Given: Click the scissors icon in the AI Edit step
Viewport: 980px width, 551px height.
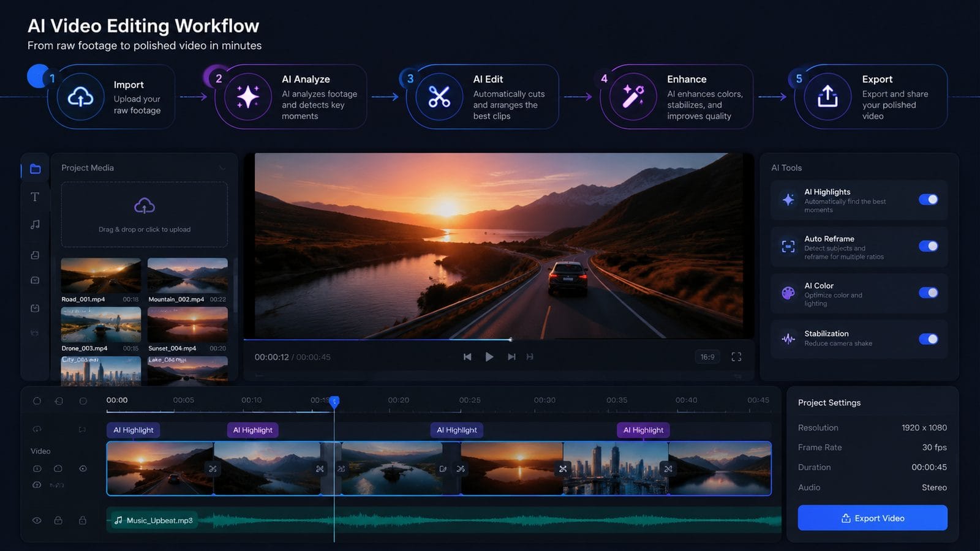Looking at the screenshot, I should point(439,97).
